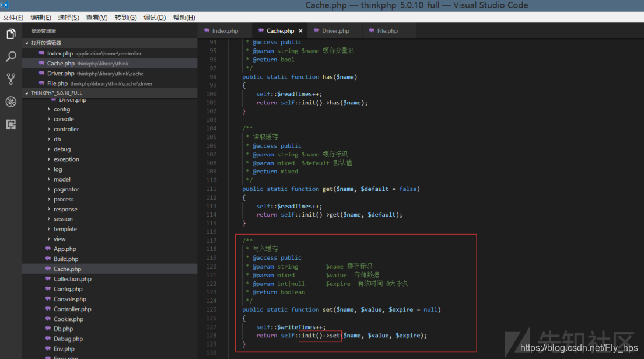Open Console.php in the file tree
This screenshot has width=644, height=359.
[110, 299]
